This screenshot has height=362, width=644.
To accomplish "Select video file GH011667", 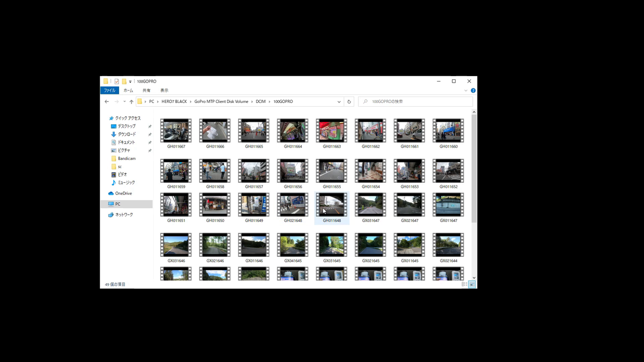I will point(176,134).
